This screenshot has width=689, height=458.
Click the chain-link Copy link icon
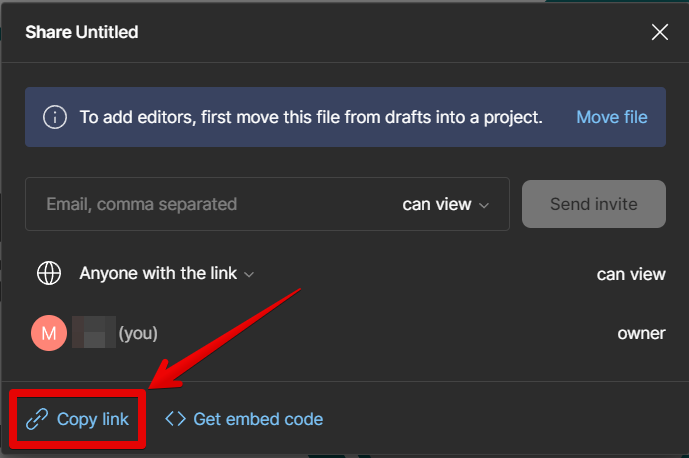(x=37, y=419)
